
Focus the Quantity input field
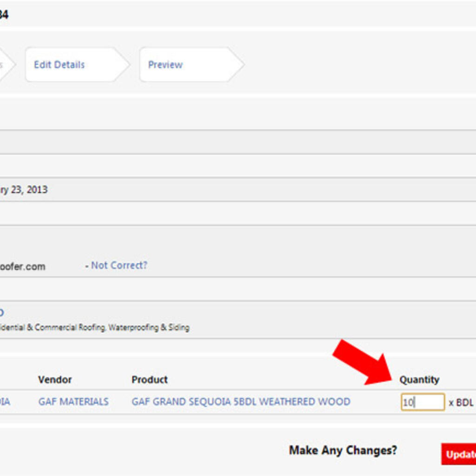click(423, 402)
